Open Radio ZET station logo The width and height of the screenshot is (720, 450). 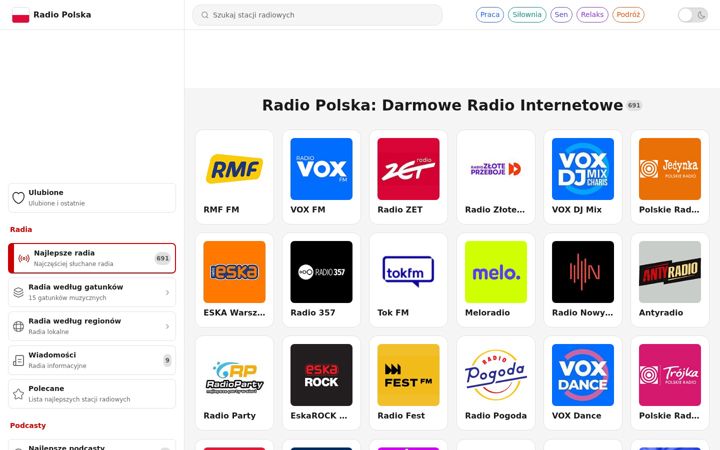click(408, 169)
